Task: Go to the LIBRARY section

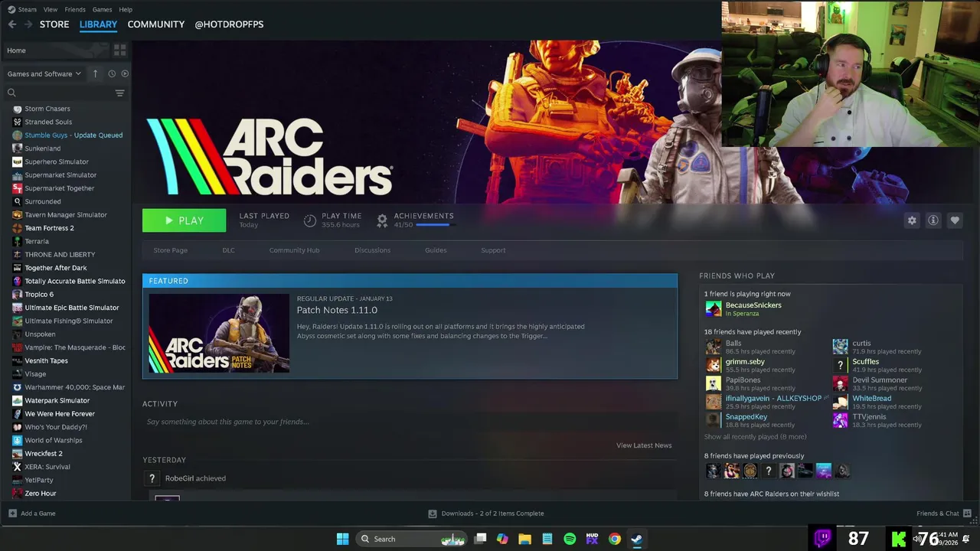Action: pos(98,24)
